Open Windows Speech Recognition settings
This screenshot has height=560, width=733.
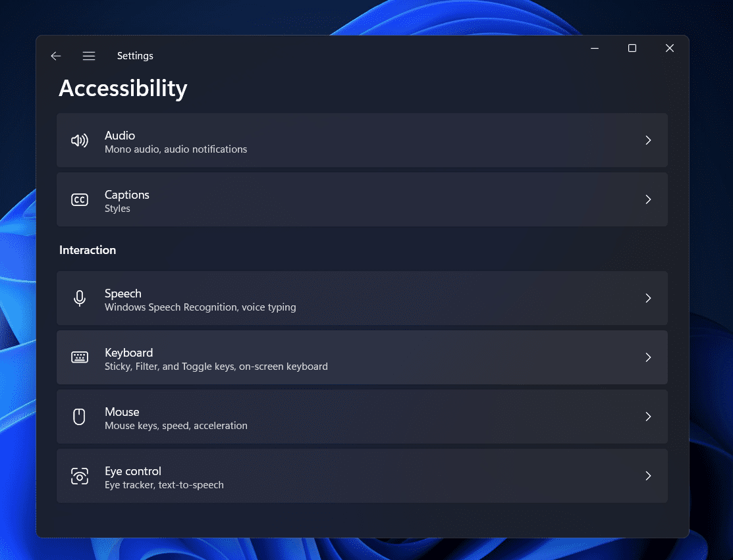click(x=362, y=298)
